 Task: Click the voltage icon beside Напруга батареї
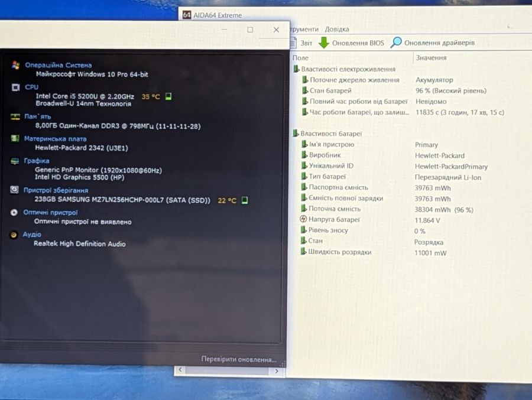(303, 219)
